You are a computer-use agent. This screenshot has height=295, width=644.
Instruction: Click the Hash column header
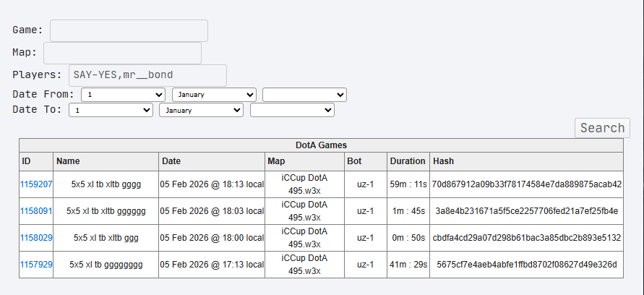442,161
